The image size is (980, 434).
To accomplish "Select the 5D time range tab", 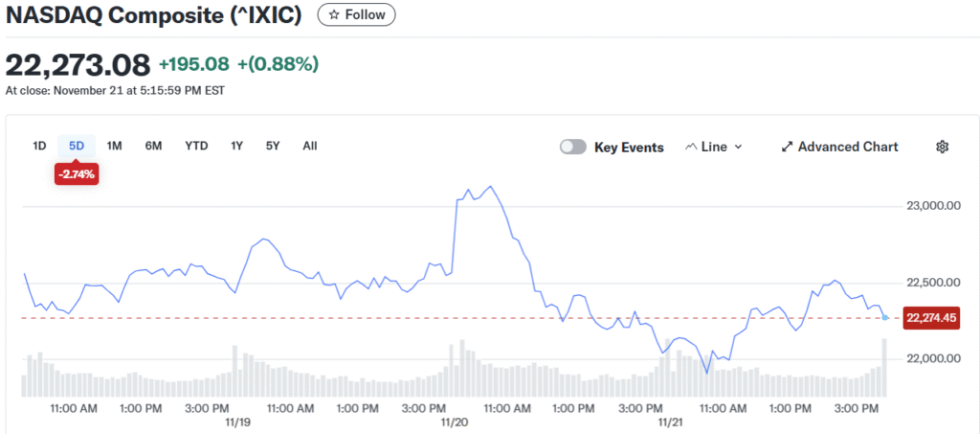I will coord(77,146).
